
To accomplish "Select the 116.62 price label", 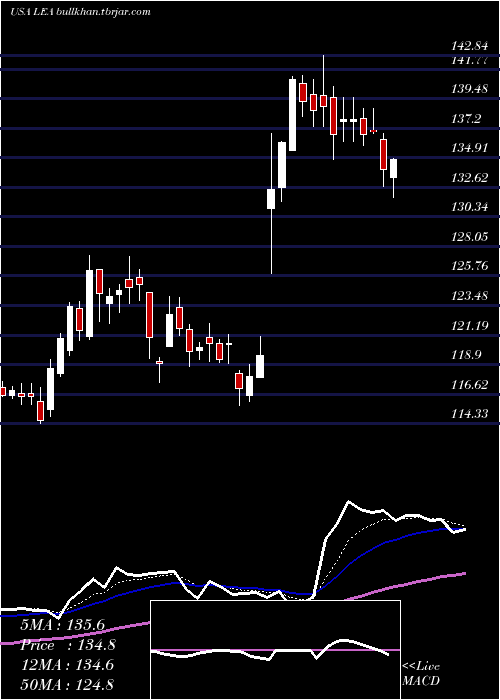I will tap(469, 385).
